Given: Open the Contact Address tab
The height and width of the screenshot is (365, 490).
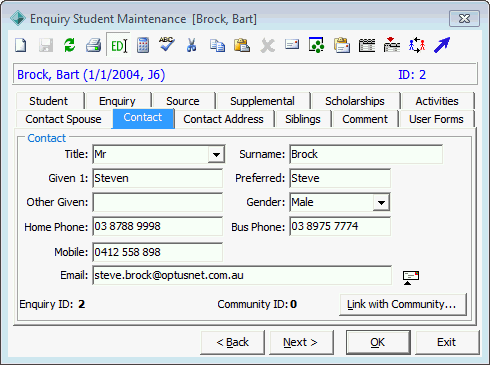Looking at the screenshot, I should click(223, 119).
